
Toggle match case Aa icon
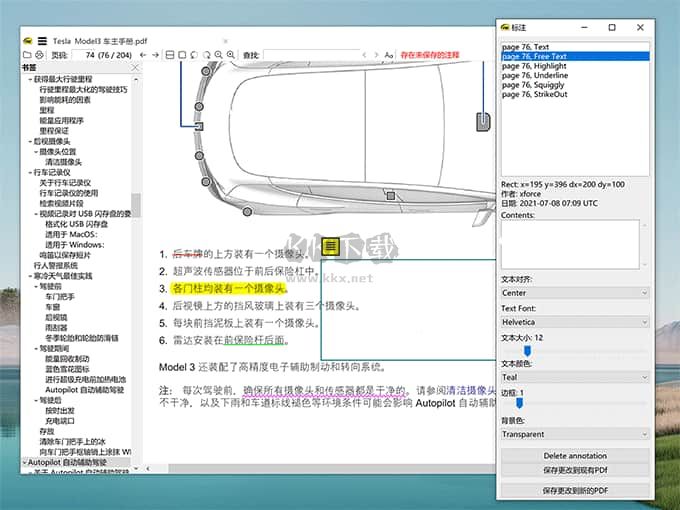[x=389, y=55]
